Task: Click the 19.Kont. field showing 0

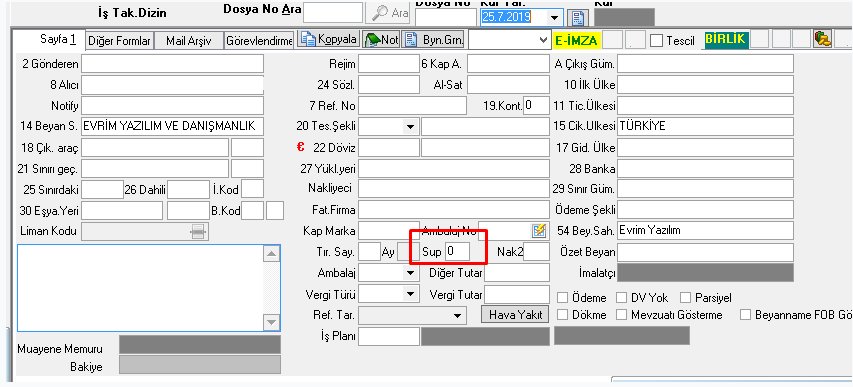Action: pos(536,106)
